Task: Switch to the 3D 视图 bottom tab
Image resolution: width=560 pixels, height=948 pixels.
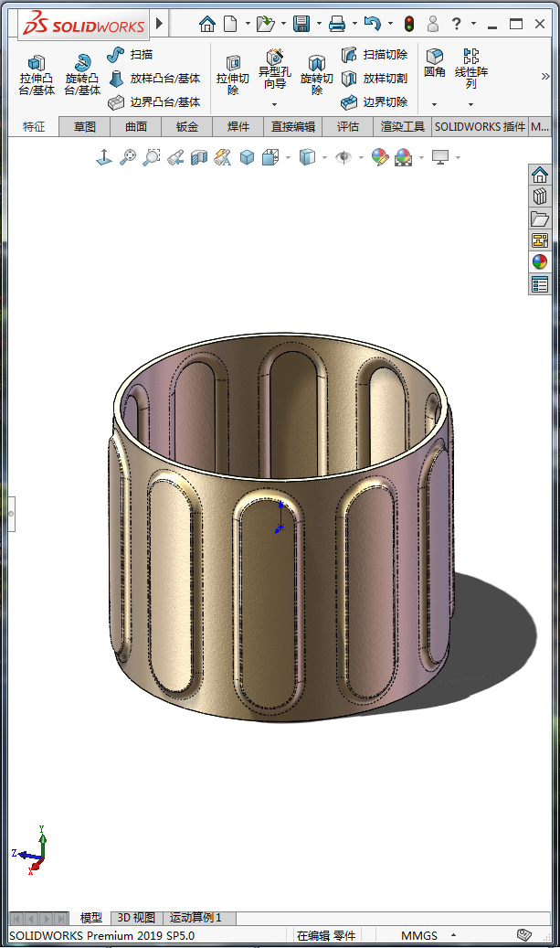Action: [136, 917]
